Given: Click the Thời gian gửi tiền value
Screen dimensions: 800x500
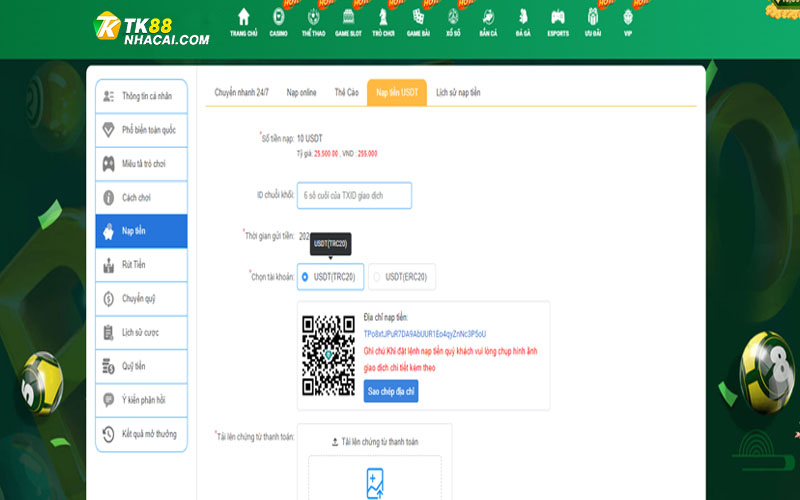Looking at the screenshot, I should 304,236.
